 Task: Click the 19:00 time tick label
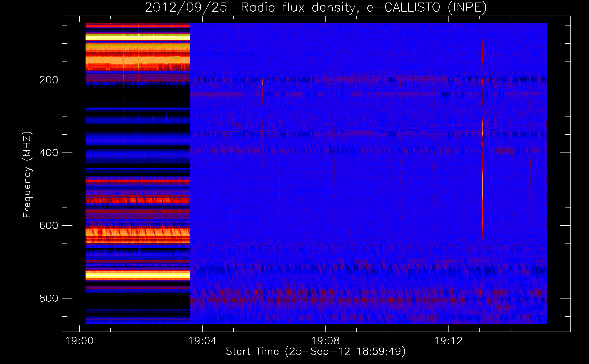point(79,341)
